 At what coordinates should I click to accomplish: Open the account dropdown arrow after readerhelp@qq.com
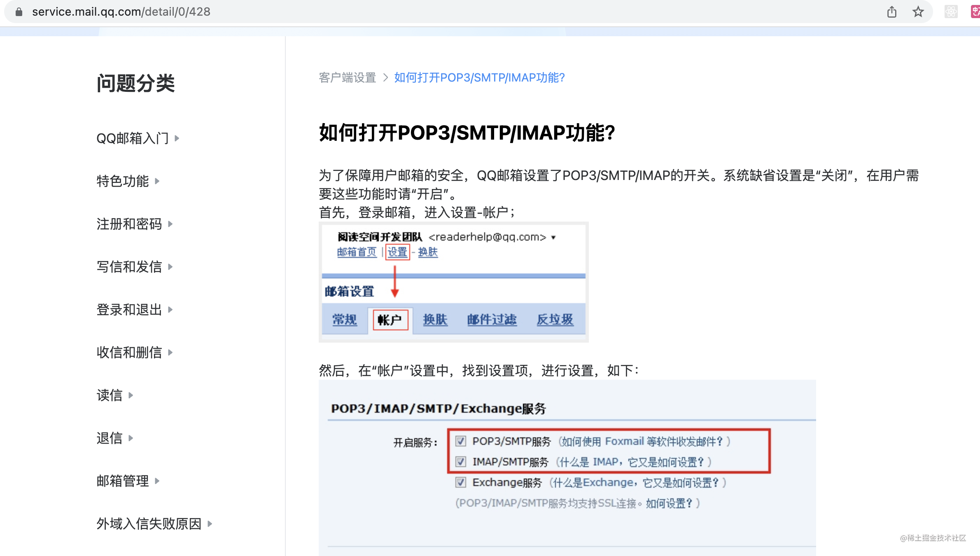pos(553,238)
